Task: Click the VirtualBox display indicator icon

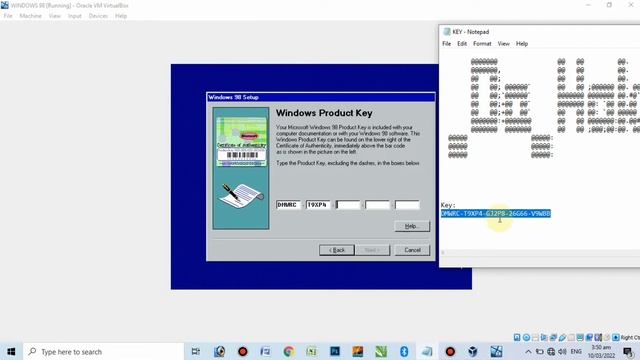Action: (580, 337)
